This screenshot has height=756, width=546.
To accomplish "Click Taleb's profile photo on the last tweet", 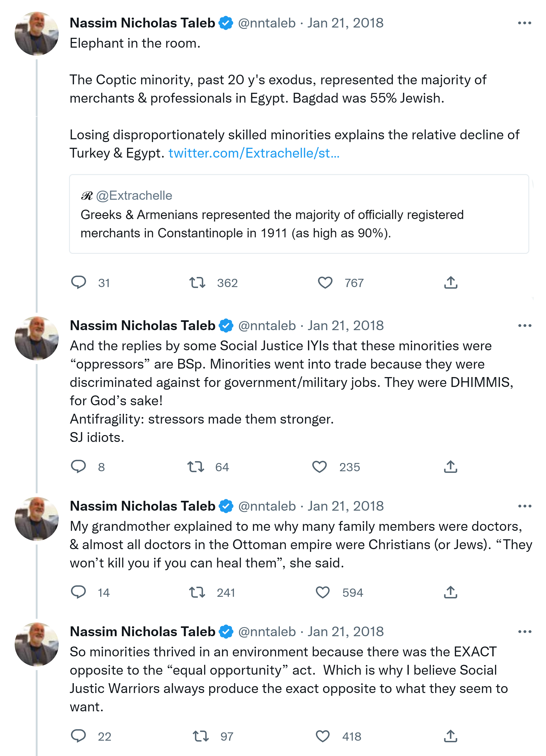I will pos(37,644).
